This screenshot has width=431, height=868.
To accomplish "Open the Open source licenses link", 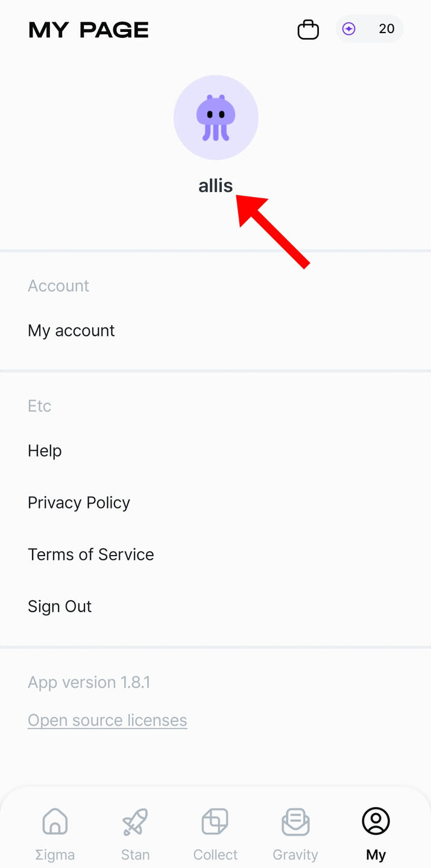I will 107,720.
